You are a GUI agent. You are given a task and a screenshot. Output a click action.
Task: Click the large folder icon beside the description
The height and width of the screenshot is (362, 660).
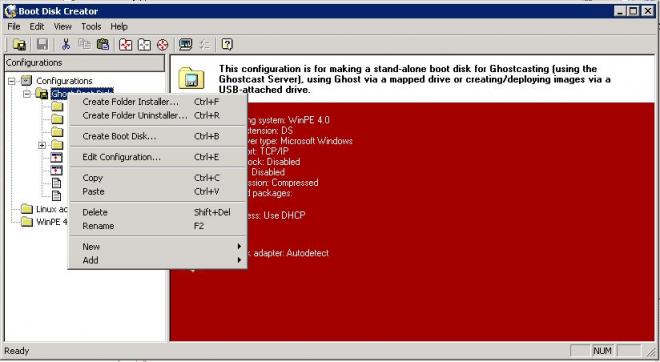point(191,78)
